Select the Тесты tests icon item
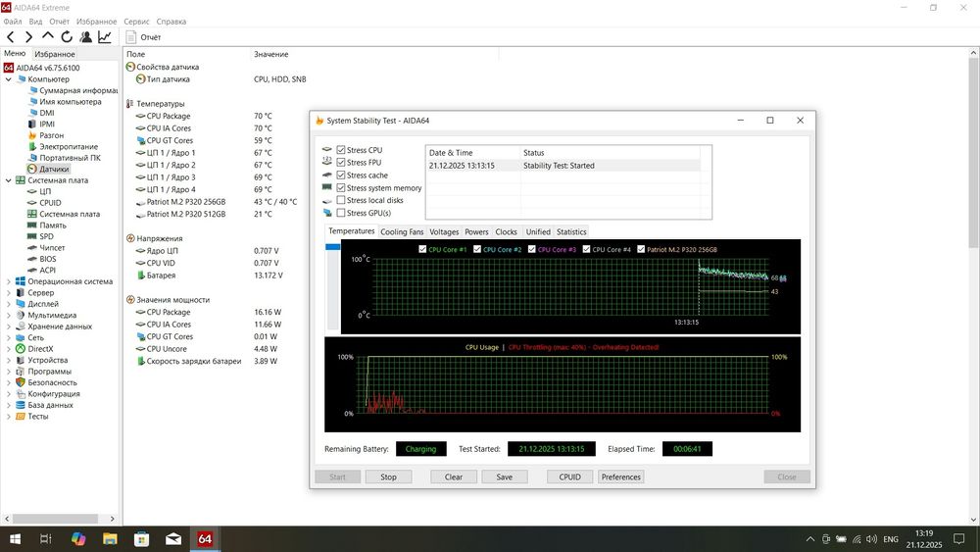This screenshot has width=980, height=552. click(x=21, y=417)
